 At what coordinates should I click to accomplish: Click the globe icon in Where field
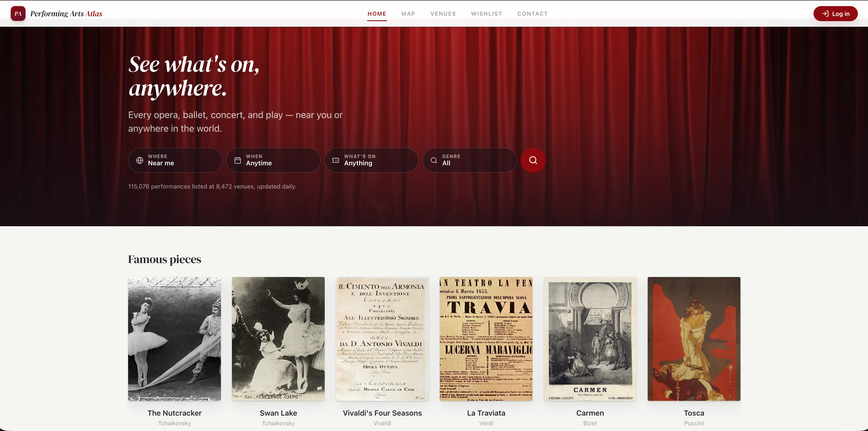tap(139, 160)
